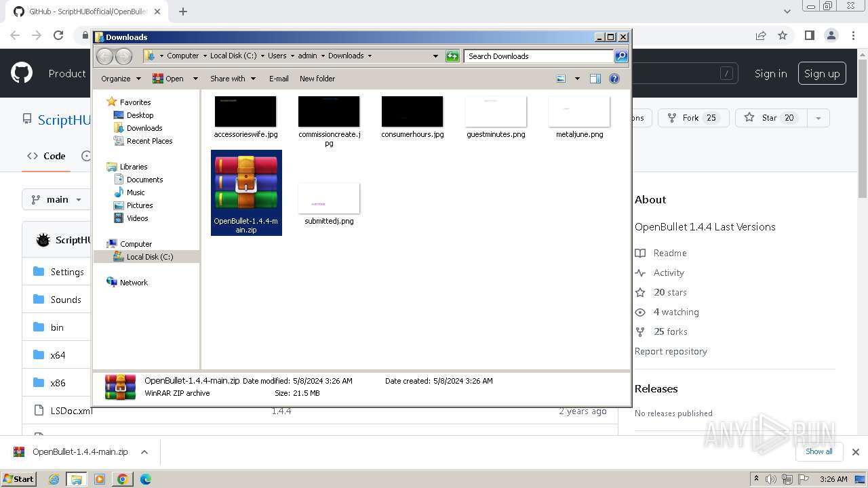
Task: Open the main branch selector dropdown
Action: [57, 199]
